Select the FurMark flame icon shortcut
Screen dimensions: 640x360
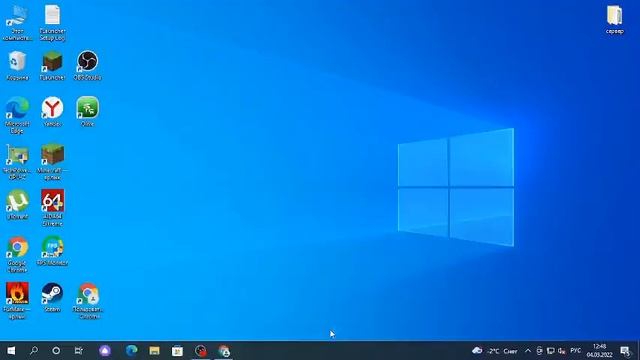[x=17, y=301]
